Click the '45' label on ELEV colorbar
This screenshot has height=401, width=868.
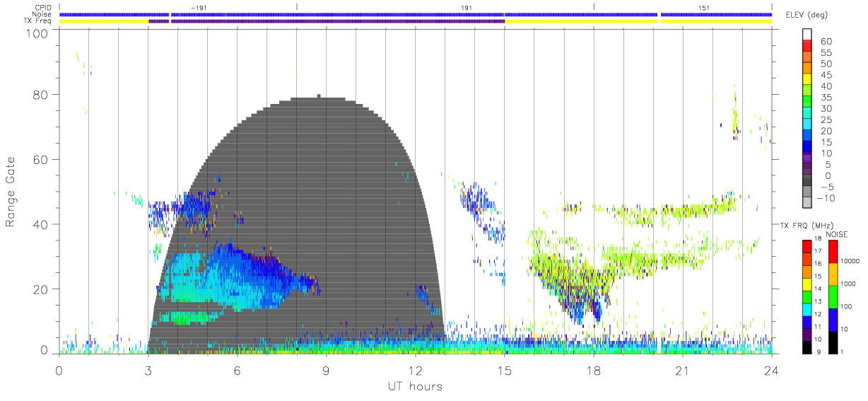click(x=827, y=75)
